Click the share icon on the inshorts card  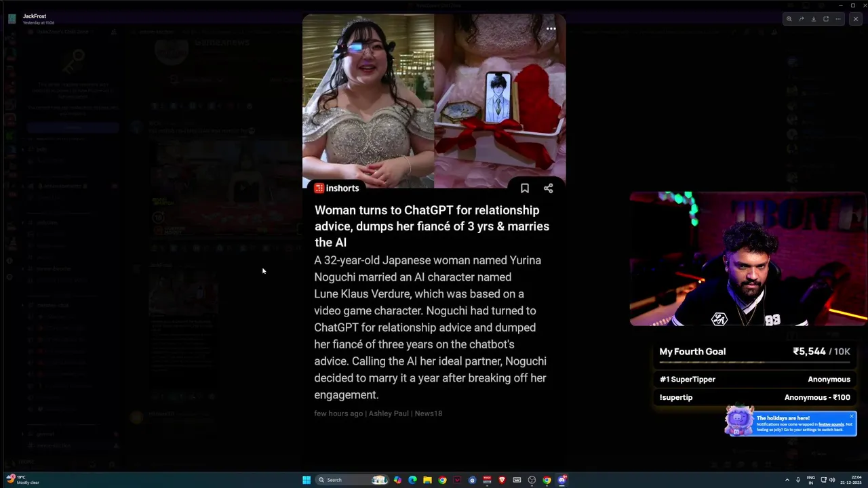click(x=548, y=188)
